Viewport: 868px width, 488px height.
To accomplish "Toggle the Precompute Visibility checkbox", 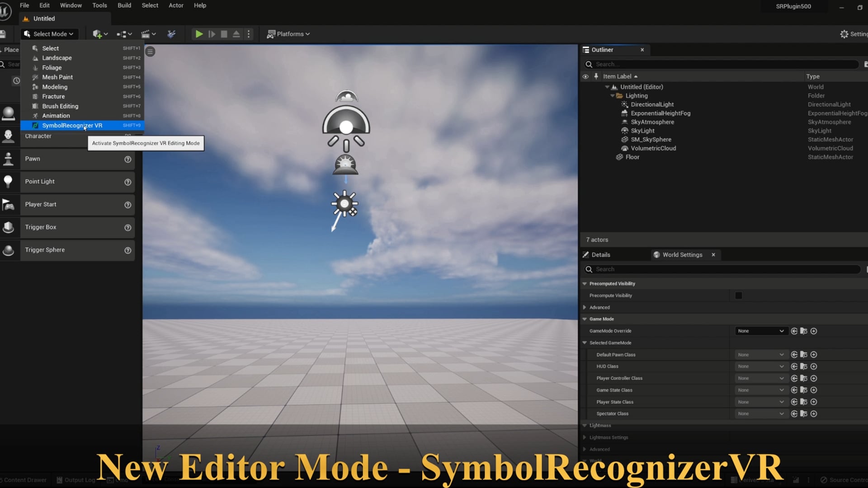I will [x=739, y=295].
